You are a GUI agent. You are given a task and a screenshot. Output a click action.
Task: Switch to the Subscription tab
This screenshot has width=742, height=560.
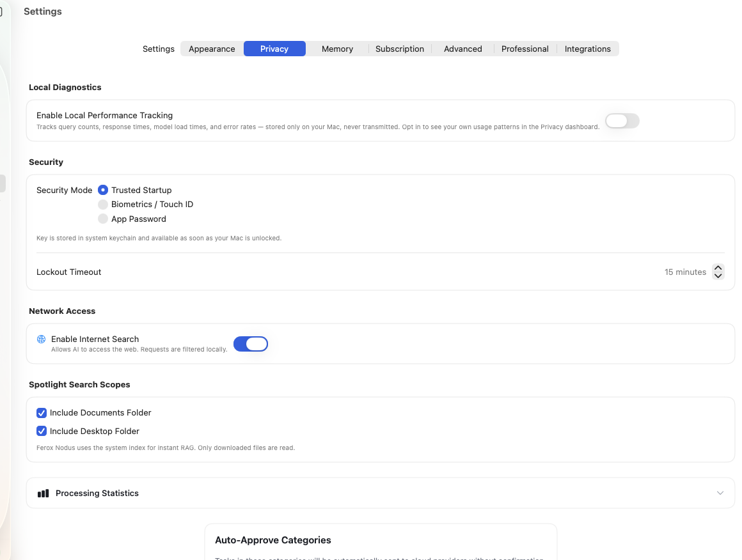(400, 49)
